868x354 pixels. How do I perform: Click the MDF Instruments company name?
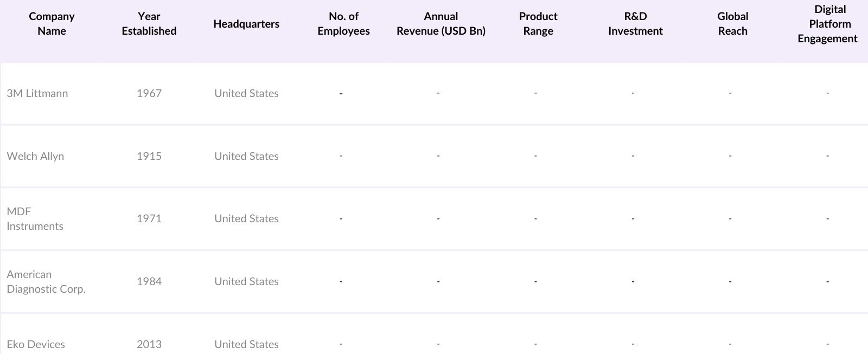[x=35, y=218]
